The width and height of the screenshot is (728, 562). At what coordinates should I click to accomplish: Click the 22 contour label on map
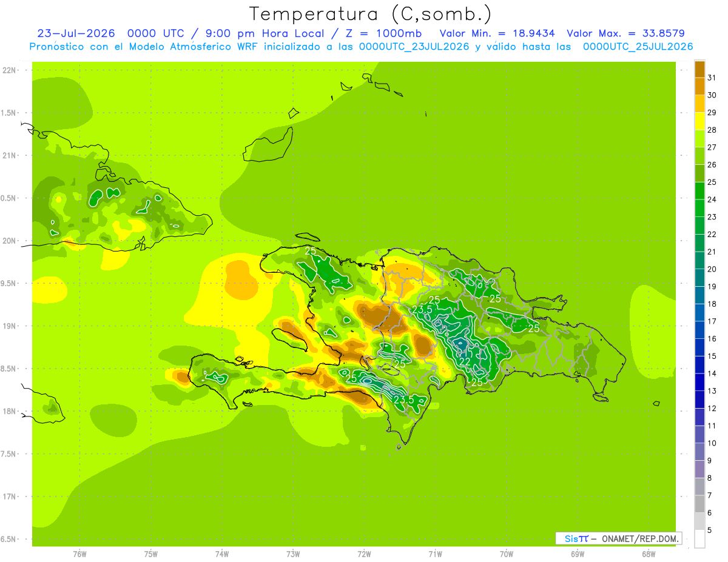465,362
